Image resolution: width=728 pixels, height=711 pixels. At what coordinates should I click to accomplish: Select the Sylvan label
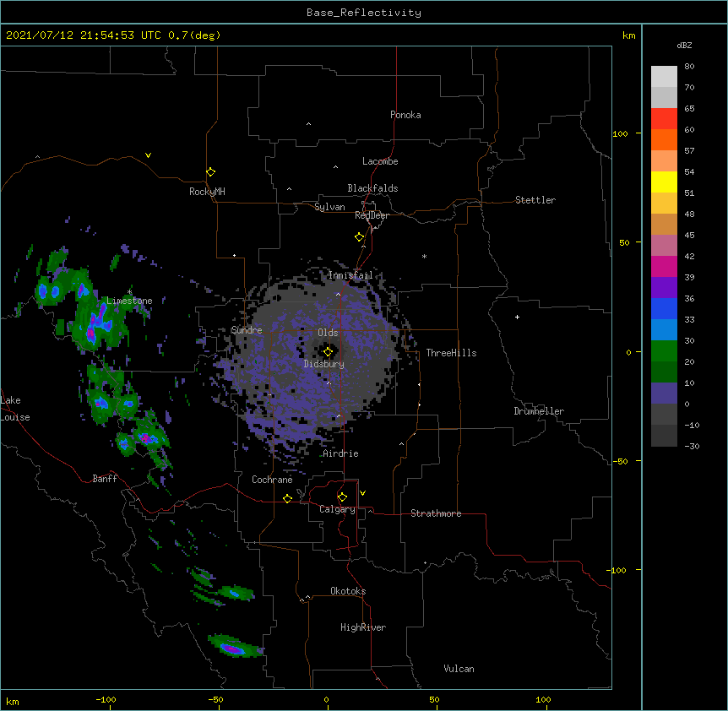point(329,207)
